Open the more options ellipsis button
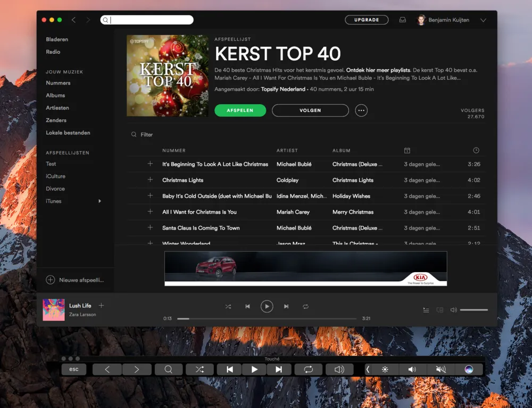532x408 pixels. 361,110
